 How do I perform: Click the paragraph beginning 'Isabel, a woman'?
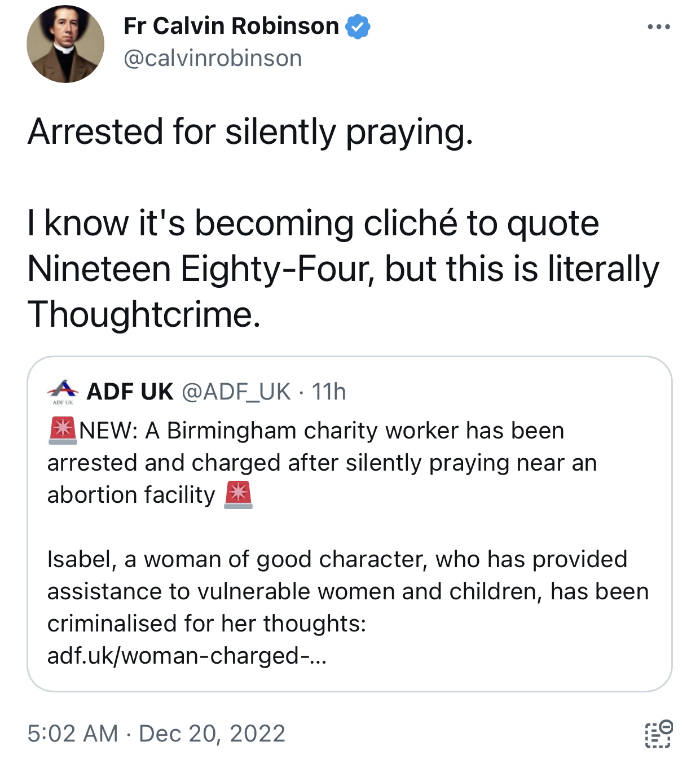[x=348, y=607]
